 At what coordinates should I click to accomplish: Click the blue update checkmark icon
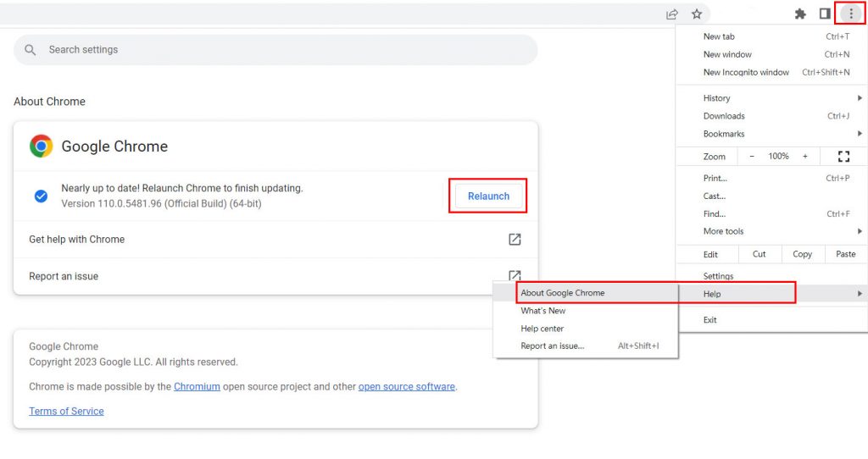tap(41, 196)
